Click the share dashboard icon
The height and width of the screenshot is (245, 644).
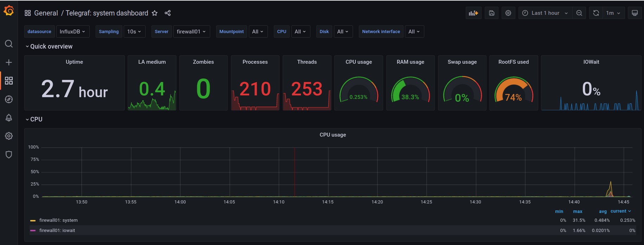tap(168, 13)
